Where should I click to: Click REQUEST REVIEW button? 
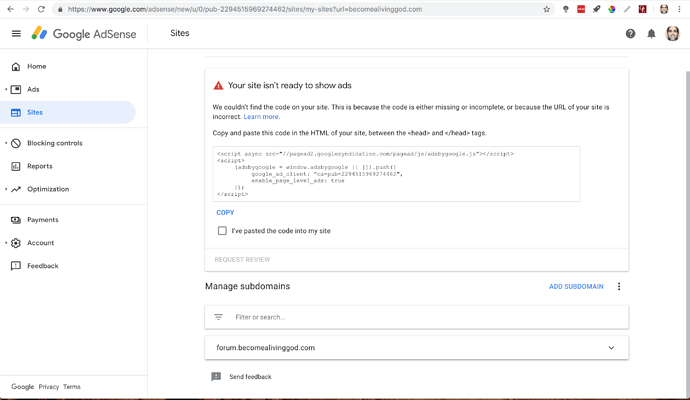tap(242, 260)
